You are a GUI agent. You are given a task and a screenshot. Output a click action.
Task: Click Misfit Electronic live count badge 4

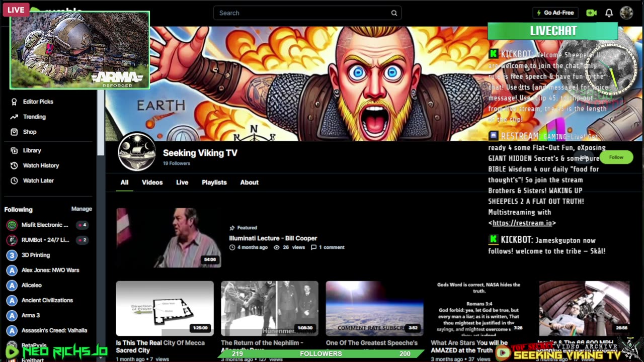tap(83, 225)
